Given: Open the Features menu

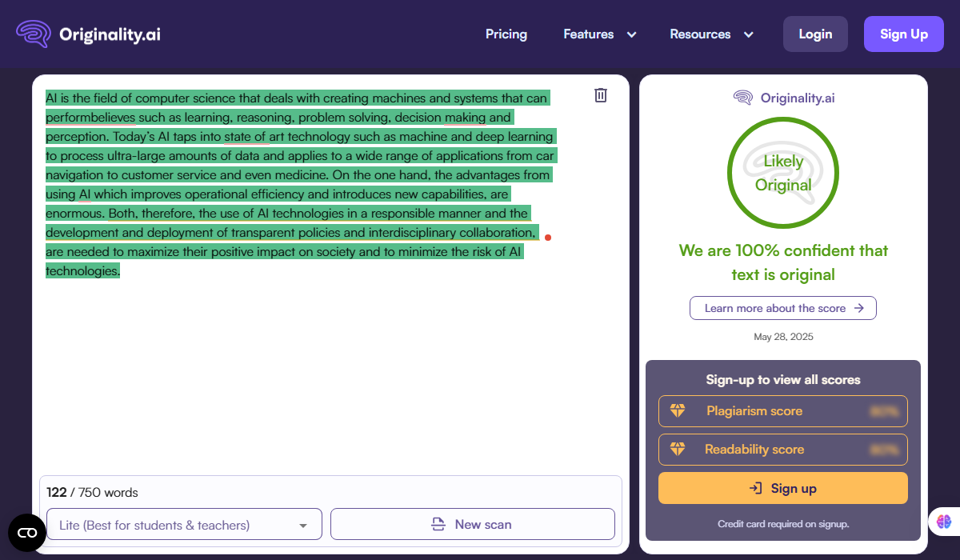Looking at the screenshot, I should pos(600,34).
